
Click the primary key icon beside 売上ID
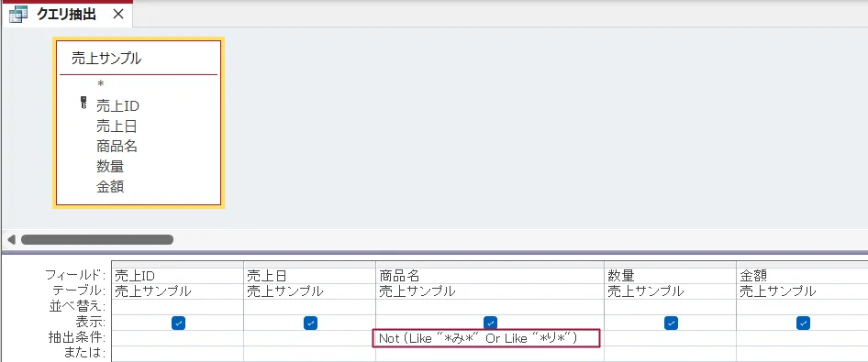pyautogui.click(x=83, y=104)
